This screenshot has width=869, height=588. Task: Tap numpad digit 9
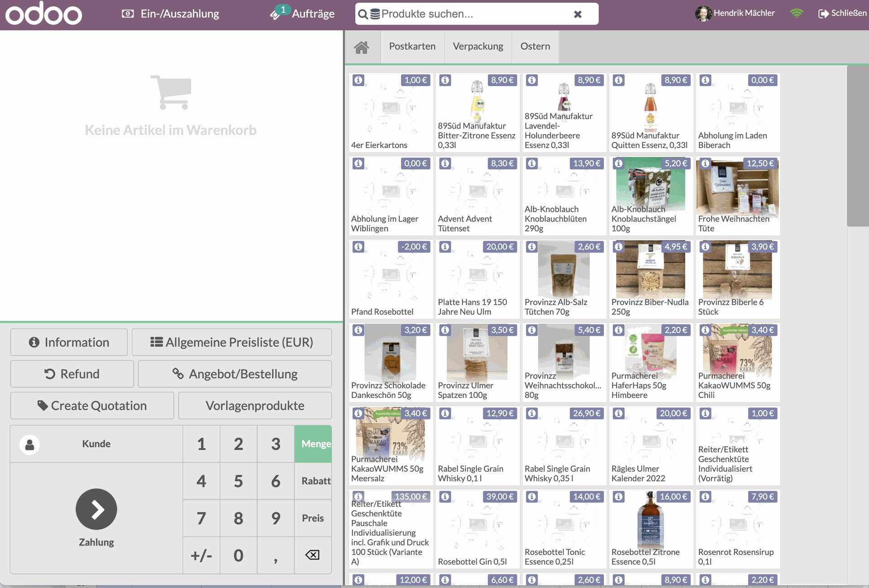coord(276,518)
